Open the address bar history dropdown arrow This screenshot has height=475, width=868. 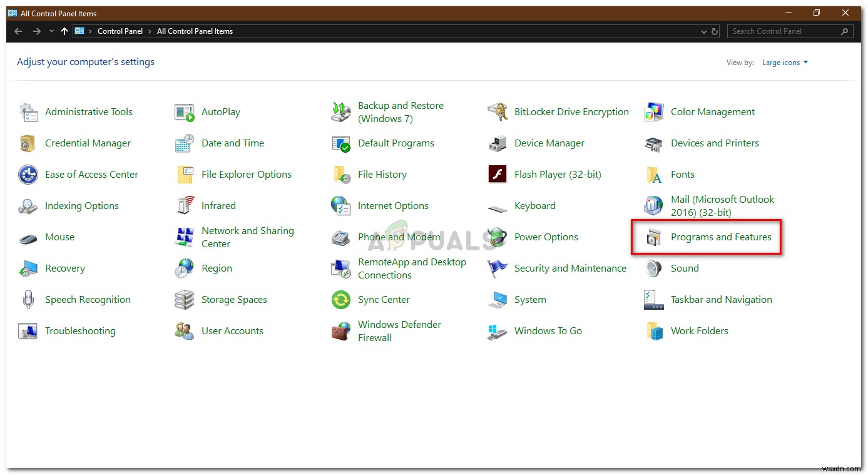(705, 31)
